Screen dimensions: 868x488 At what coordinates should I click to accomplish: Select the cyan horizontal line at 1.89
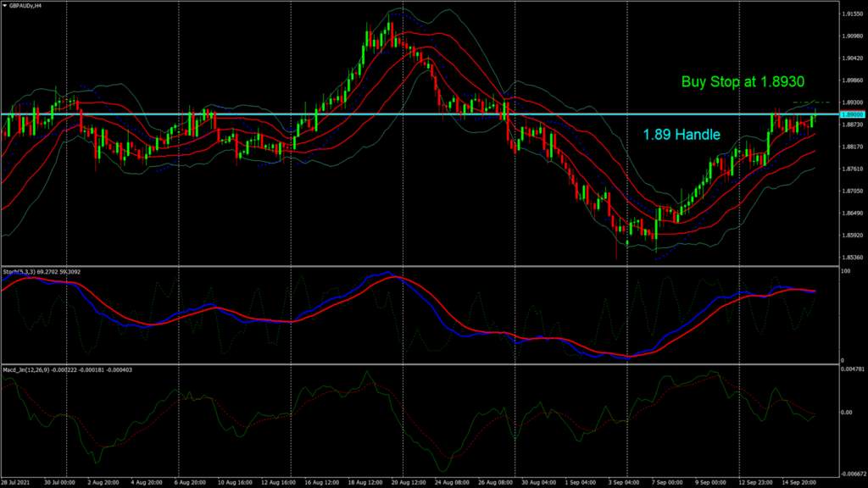(420, 114)
